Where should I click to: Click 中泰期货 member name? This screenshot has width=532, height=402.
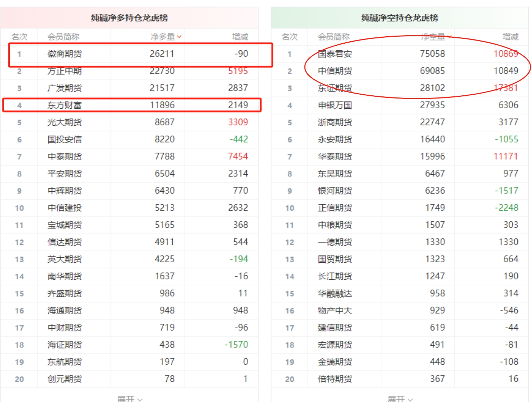pos(65,156)
